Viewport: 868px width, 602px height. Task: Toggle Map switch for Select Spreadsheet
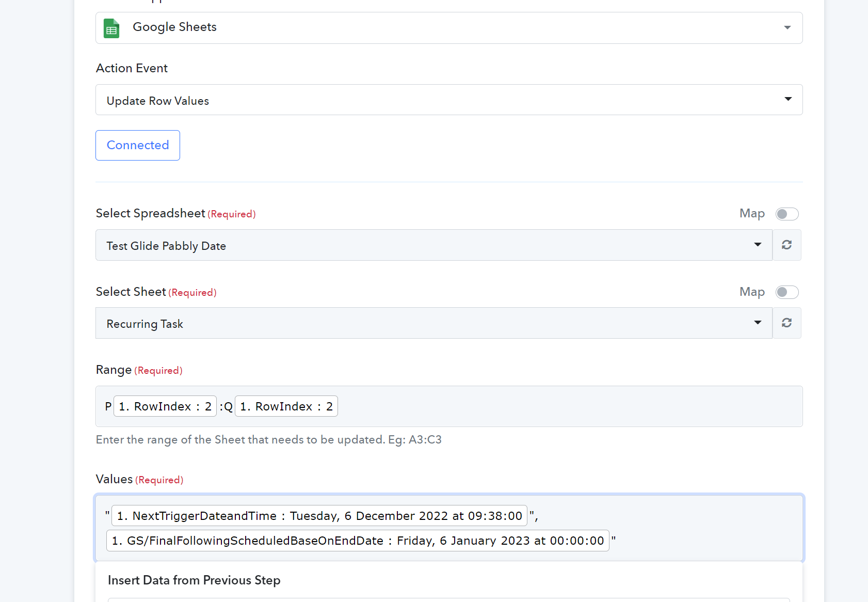pyautogui.click(x=787, y=214)
